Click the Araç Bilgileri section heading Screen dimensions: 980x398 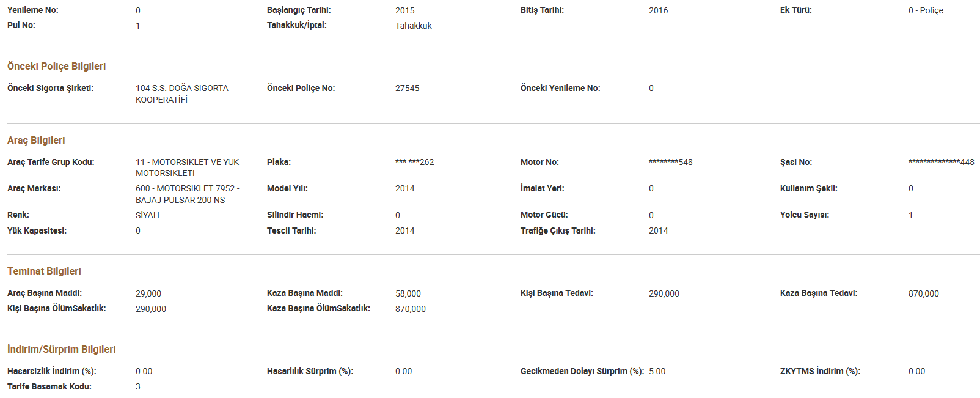click(x=36, y=140)
